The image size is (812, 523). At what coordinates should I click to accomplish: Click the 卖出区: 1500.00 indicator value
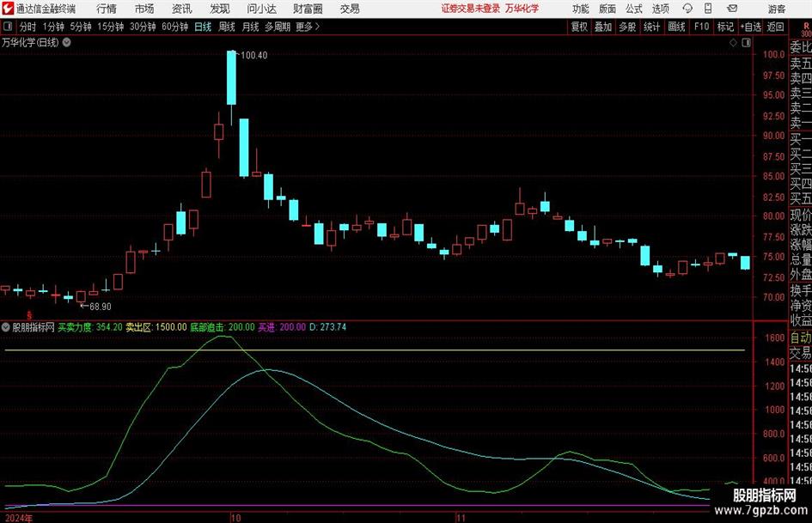point(156,326)
